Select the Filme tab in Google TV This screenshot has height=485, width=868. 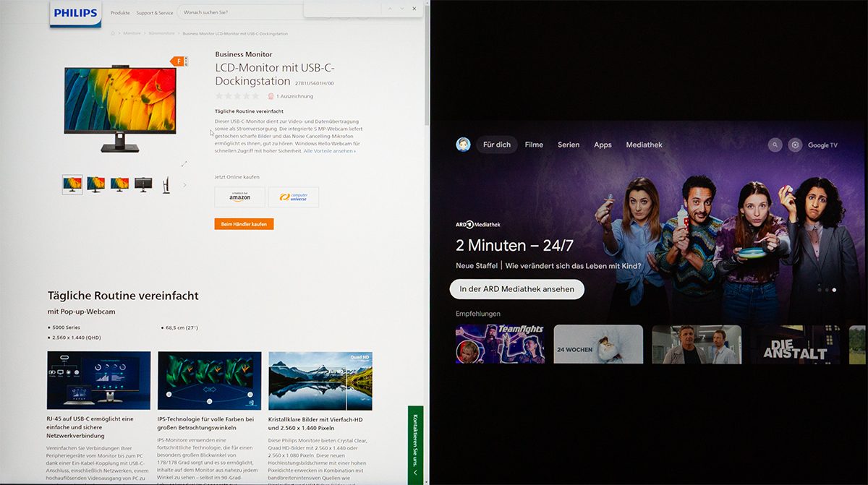534,145
